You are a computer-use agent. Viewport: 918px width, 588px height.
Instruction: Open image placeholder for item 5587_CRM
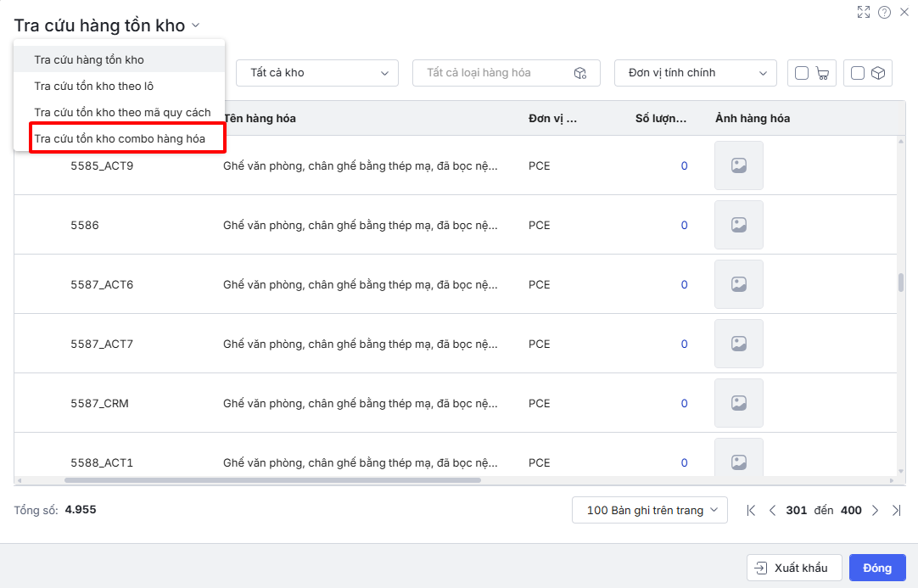(738, 403)
